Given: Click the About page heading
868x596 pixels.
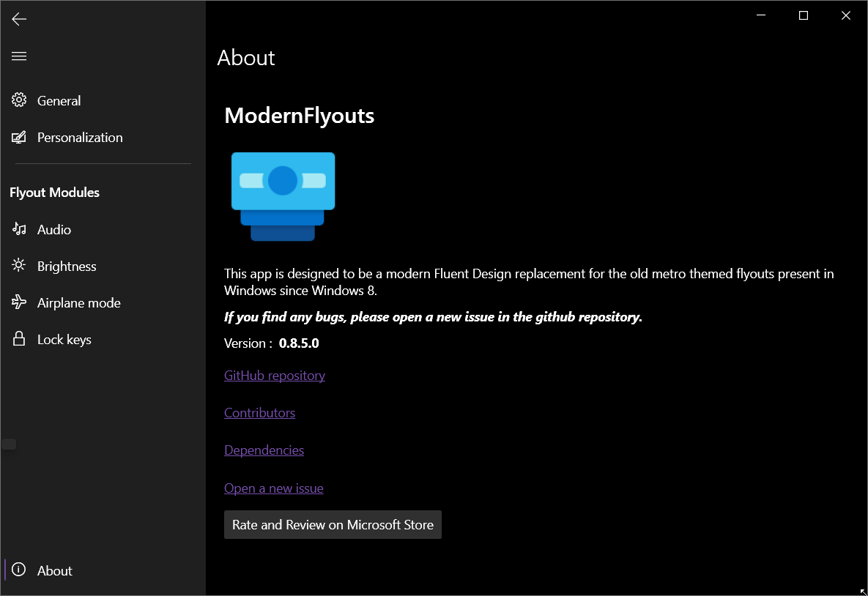Looking at the screenshot, I should tap(246, 58).
